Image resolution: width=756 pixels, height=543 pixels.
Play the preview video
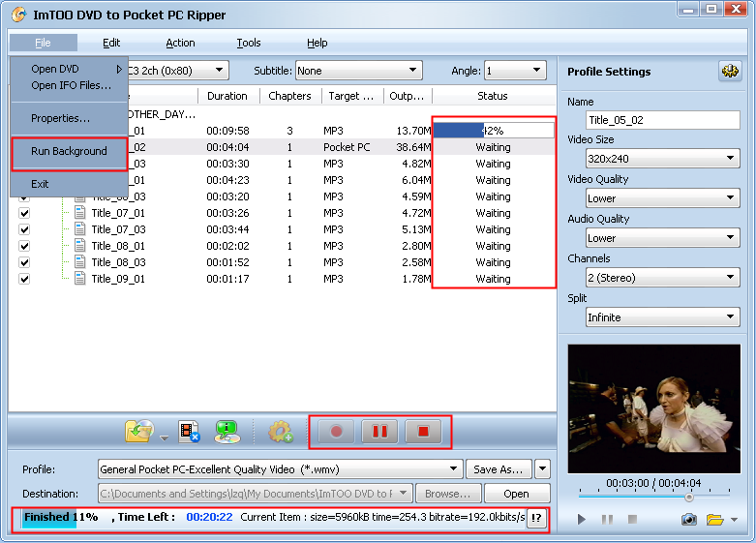click(582, 519)
